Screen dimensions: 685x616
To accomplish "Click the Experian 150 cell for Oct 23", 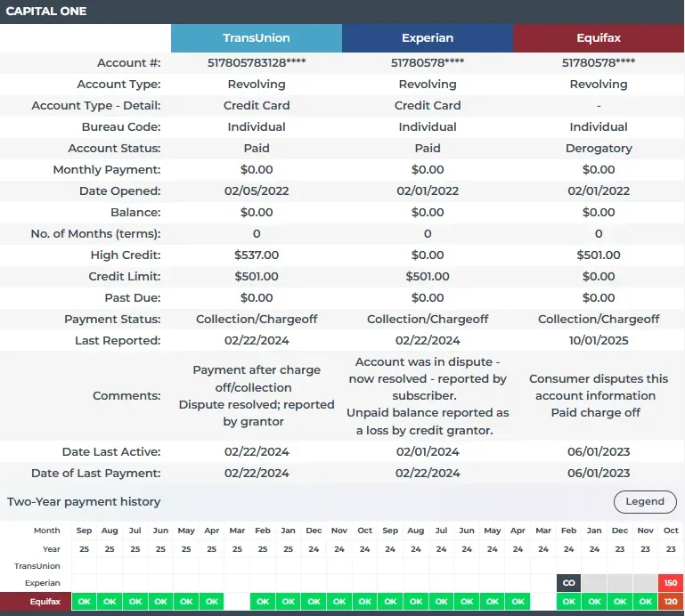I will pyautogui.click(x=671, y=583).
